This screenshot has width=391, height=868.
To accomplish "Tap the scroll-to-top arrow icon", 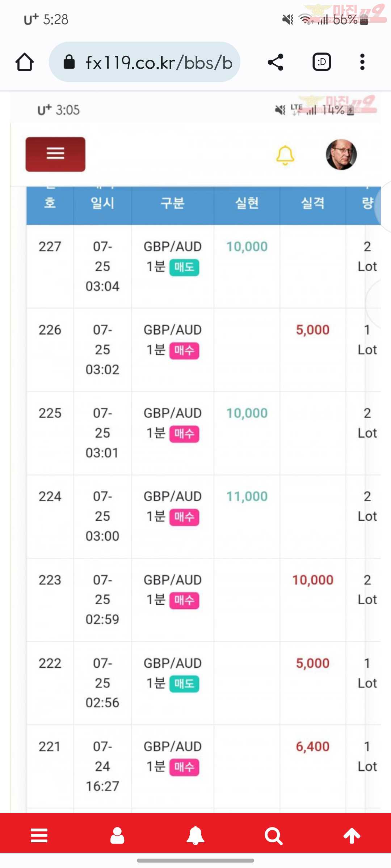I will (x=352, y=836).
